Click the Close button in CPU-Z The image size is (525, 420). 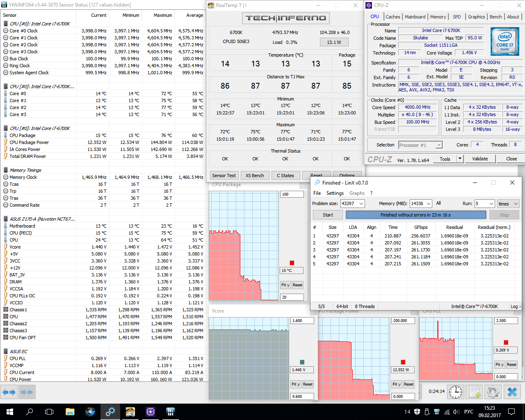click(511, 159)
